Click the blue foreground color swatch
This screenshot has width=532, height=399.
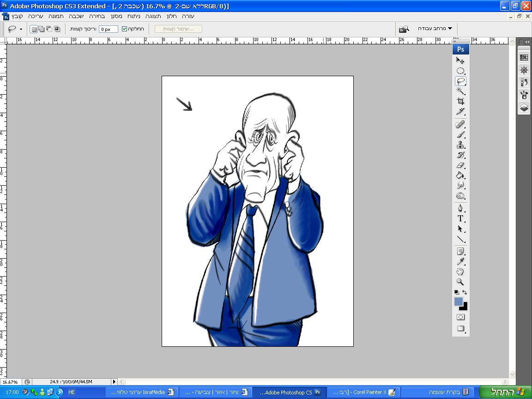tap(458, 302)
